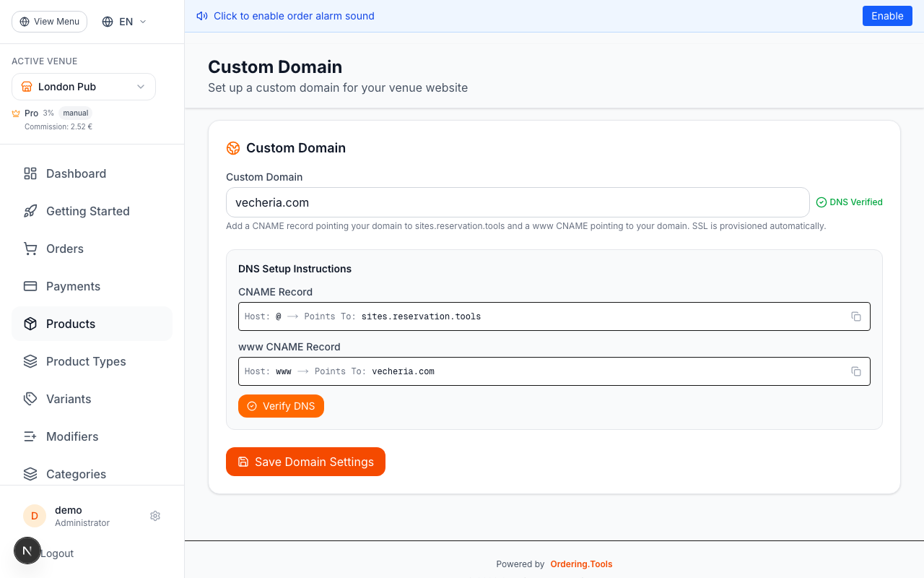
Task: Click the Variants tag icon in the sidebar
Action: coord(30,399)
